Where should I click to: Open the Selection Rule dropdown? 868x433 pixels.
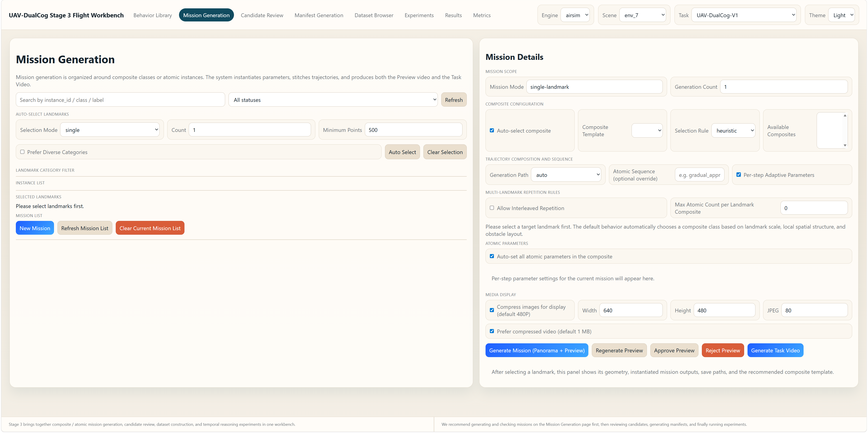733,130
